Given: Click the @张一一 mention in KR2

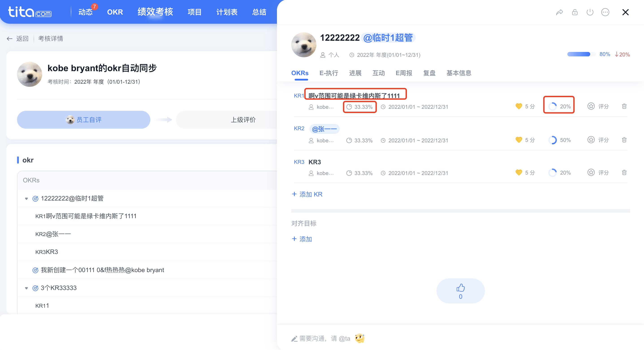Looking at the screenshot, I should click(x=324, y=129).
